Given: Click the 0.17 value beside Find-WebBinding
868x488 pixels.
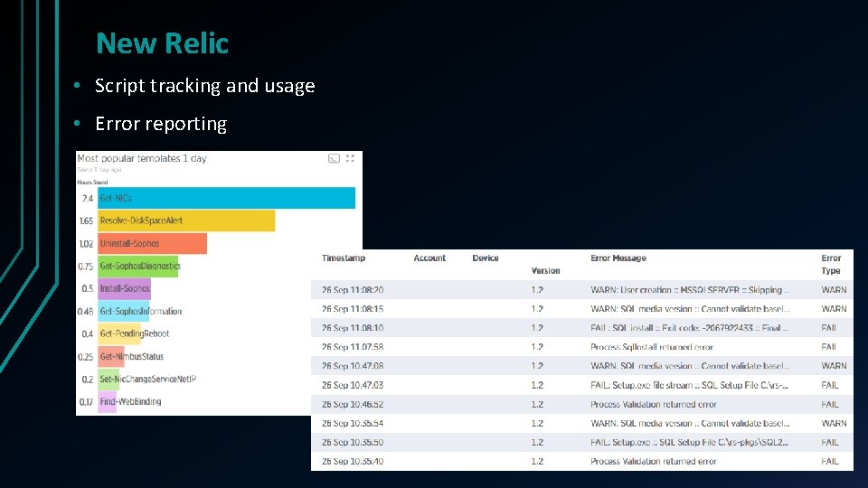Looking at the screenshot, I should point(86,401).
